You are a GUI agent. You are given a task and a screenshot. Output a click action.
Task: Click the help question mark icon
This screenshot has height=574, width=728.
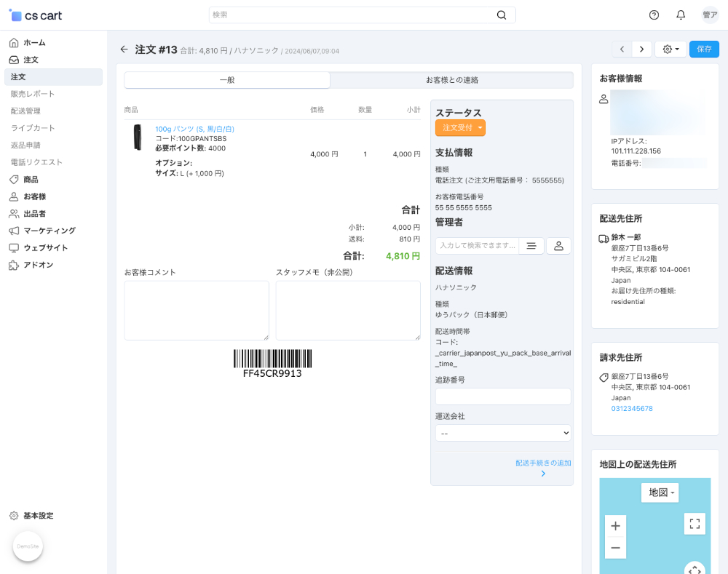(653, 15)
